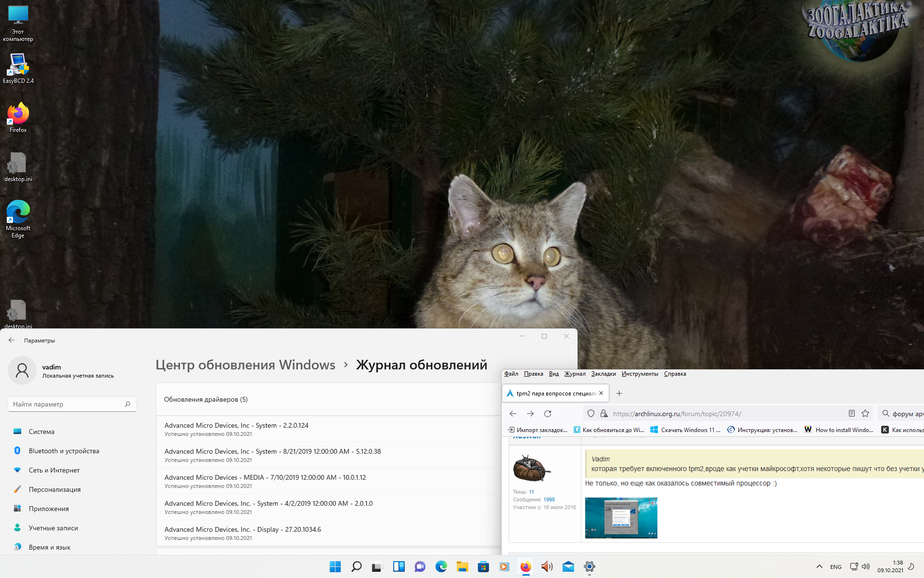Toggle Firefox reader view icon
Viewport: 924px width, 578px height.
[x=851, y=414]
